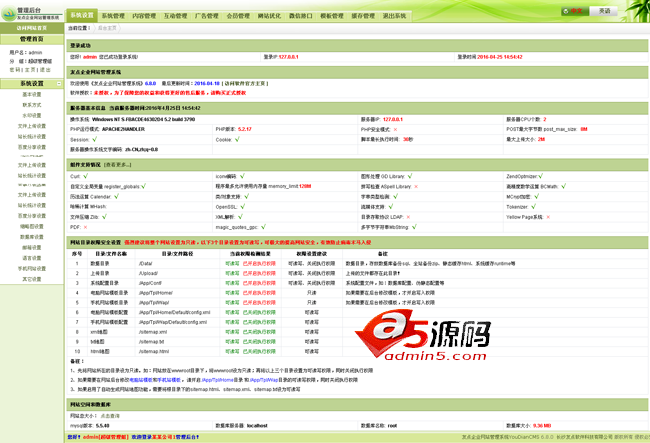650x443 pixels.
Task: Click 点击查询 next to 网站总大小
Action: 110,416
